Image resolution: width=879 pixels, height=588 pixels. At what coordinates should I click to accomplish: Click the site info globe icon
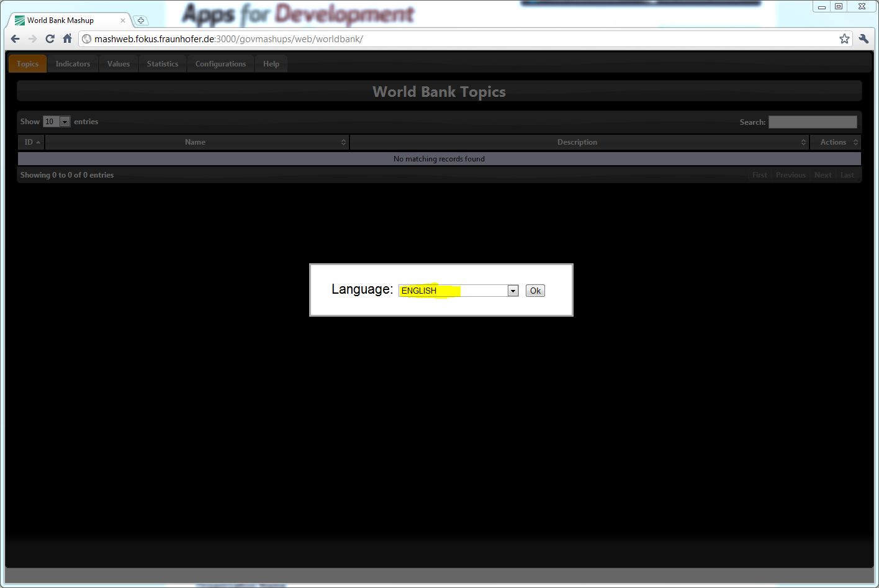click(x=87, y=39)
